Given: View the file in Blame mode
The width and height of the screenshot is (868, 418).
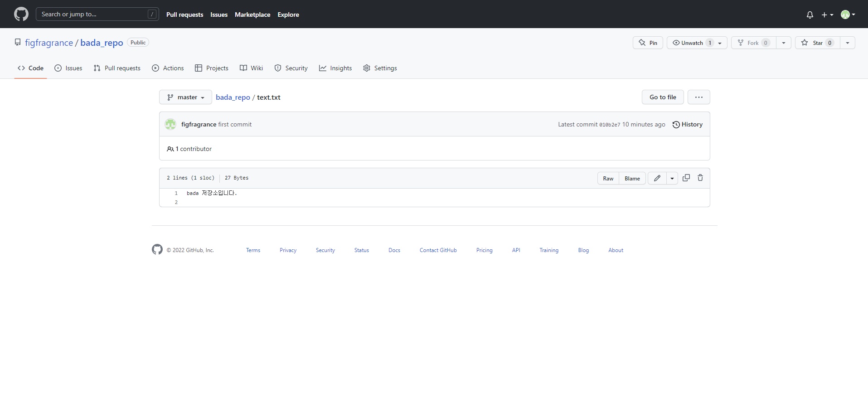Looking at the screenshot, I should (632, 178).
